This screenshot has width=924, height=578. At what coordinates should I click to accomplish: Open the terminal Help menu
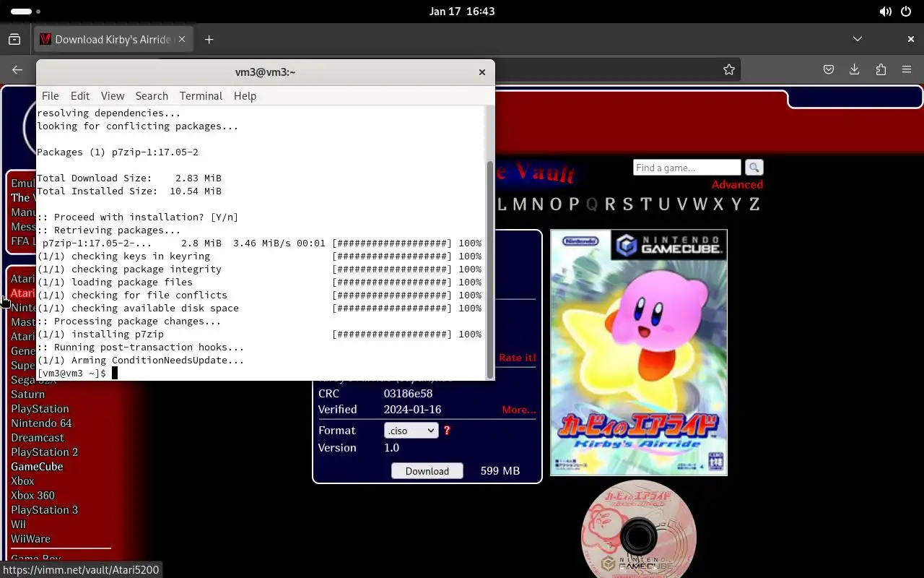pos(245,95)
